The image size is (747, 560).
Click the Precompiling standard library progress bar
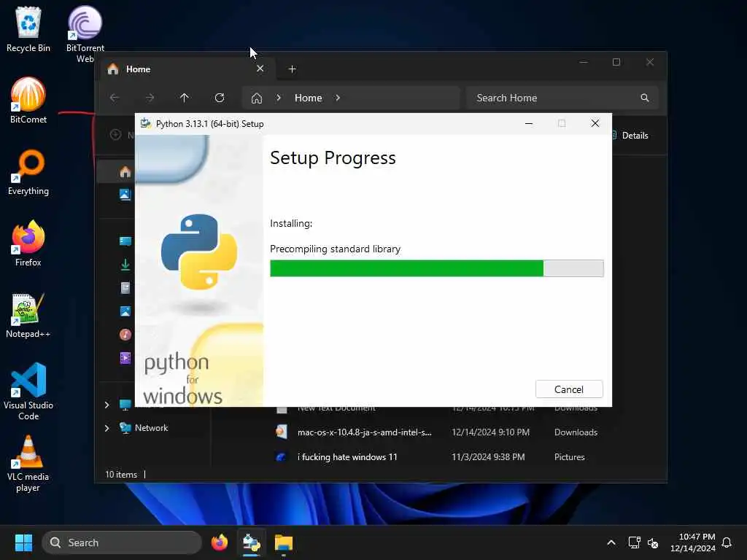pyautogui.click(x=436, y=268)
